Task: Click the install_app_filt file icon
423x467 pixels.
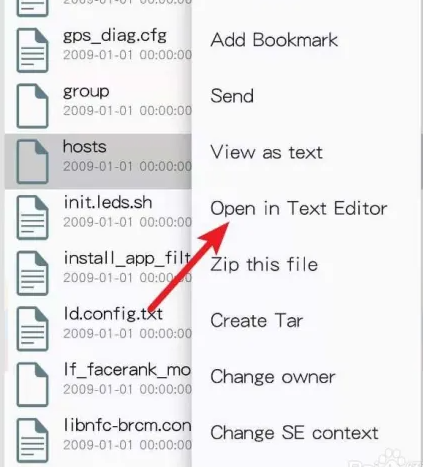Action: (x=32, y=273)
